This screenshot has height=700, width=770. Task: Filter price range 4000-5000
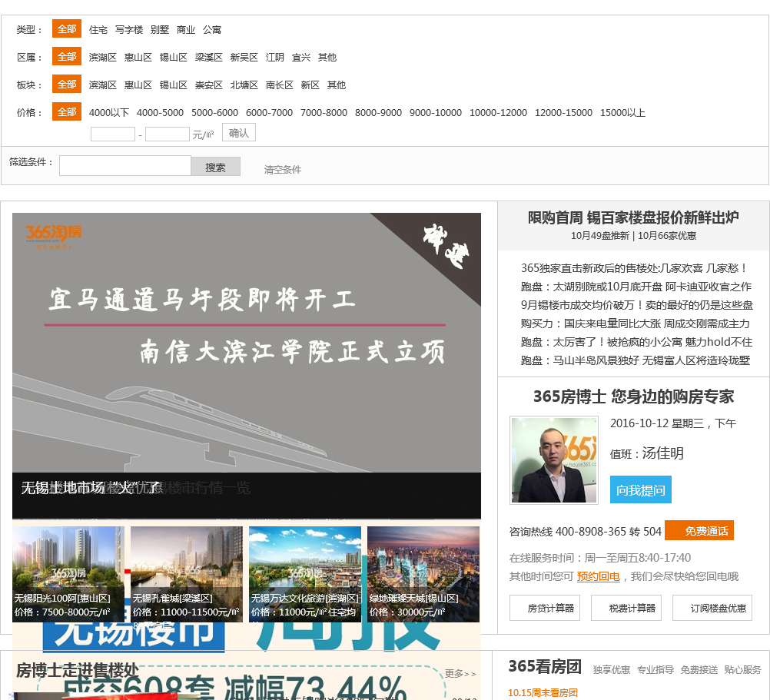tap(160, 113)
